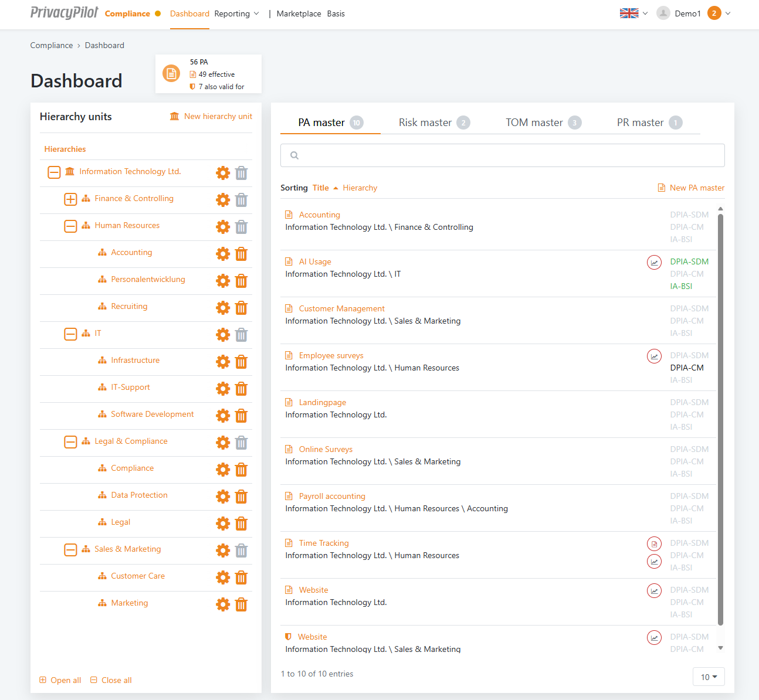Collapse the Legal & Compliance node
759x700 pixels.
(70, 442)
